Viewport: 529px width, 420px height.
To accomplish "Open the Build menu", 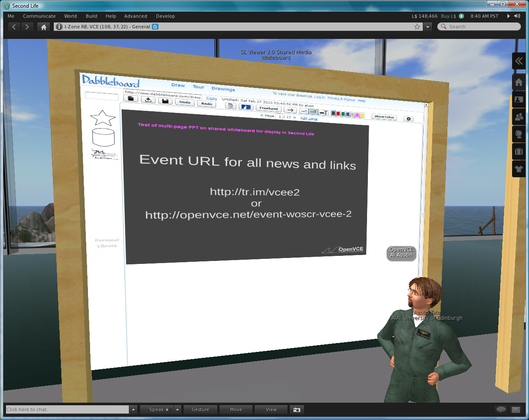I will (x=91, y=16).
